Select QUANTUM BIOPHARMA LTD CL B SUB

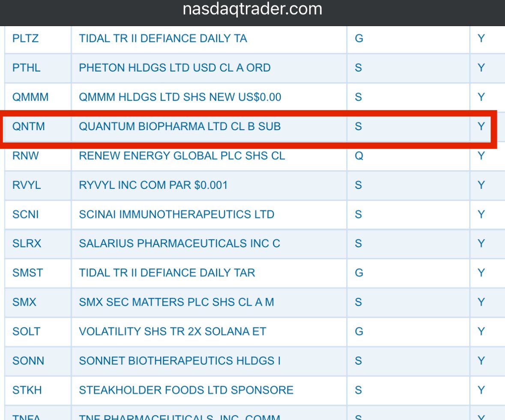click(180, 126)
